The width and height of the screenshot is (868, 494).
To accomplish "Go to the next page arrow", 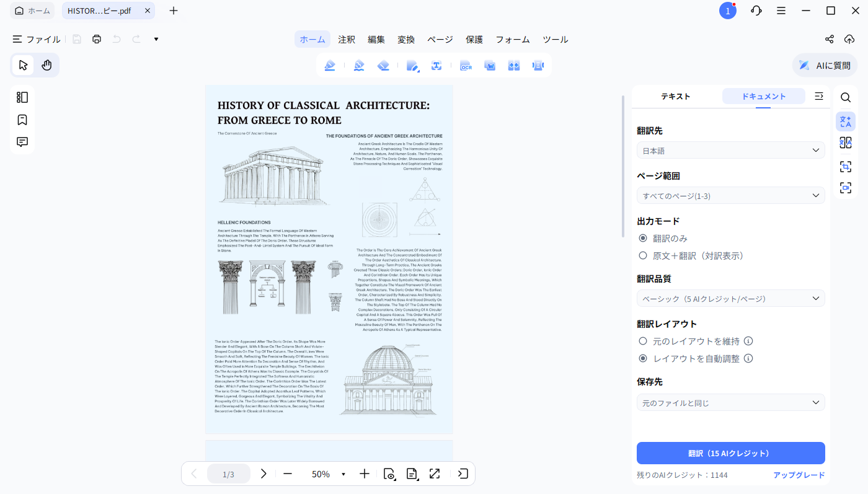I will tap(263, 474).
